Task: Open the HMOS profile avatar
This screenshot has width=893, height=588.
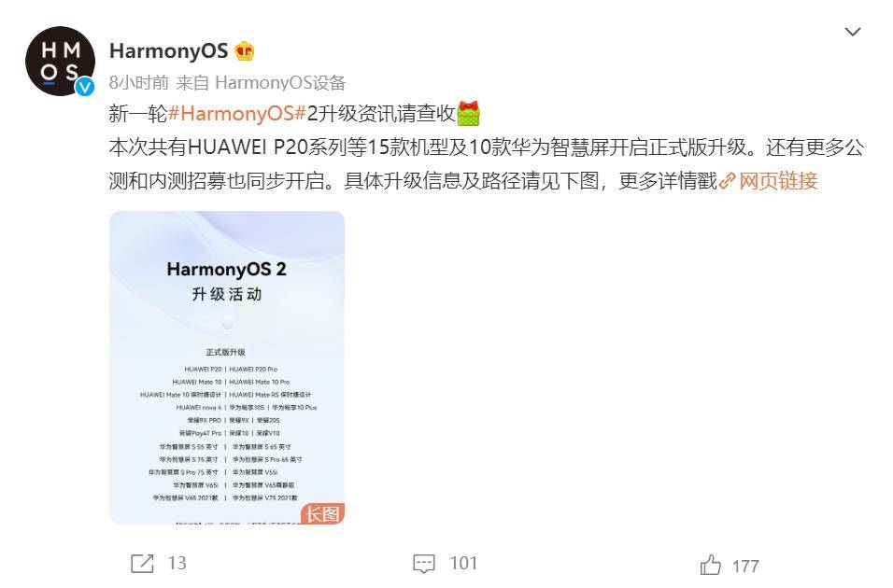Action: point(60,61)
